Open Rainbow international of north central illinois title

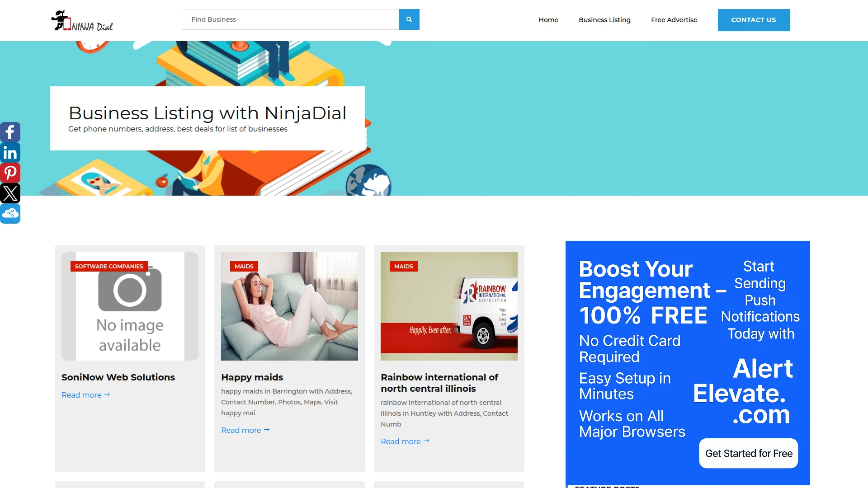[x=439, y=383]
